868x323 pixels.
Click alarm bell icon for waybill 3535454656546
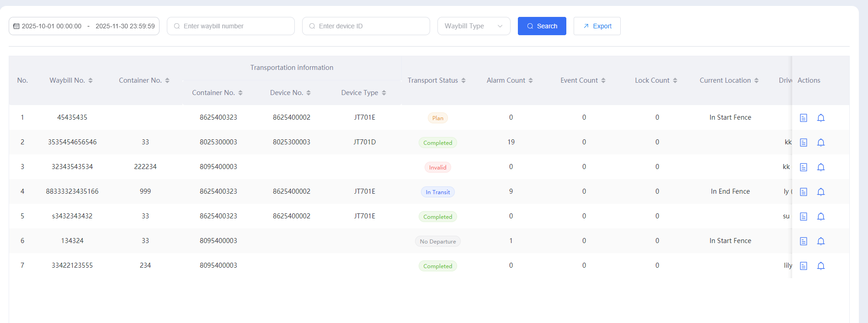click(x=820, y=143)
